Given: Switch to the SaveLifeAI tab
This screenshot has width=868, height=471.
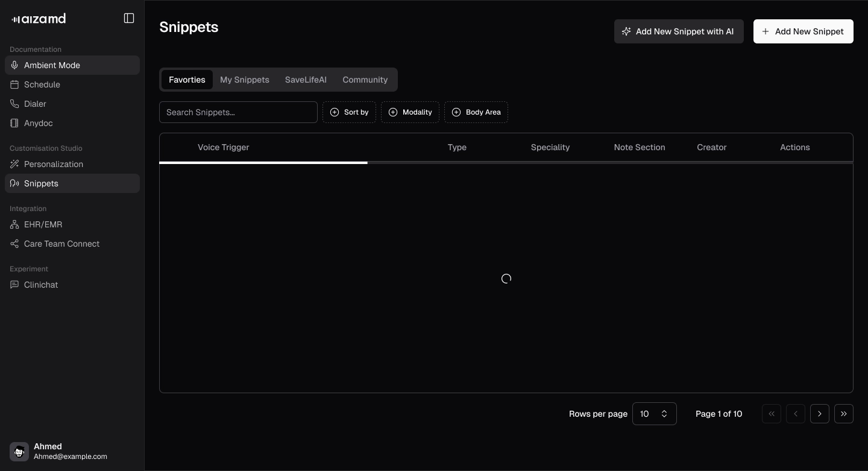Looking at the screenshot, I should tap(306, 80).
